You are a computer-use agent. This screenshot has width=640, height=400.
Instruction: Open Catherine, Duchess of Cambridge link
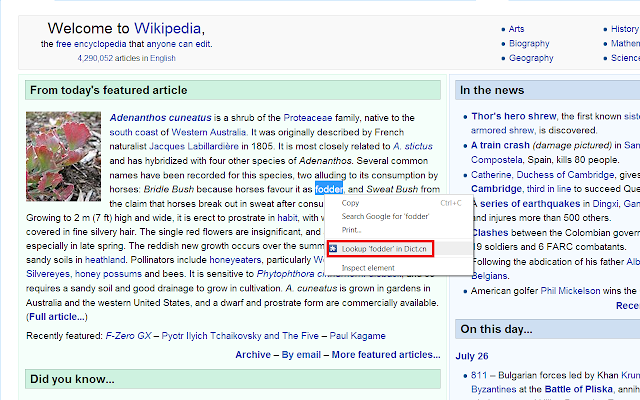542,175
